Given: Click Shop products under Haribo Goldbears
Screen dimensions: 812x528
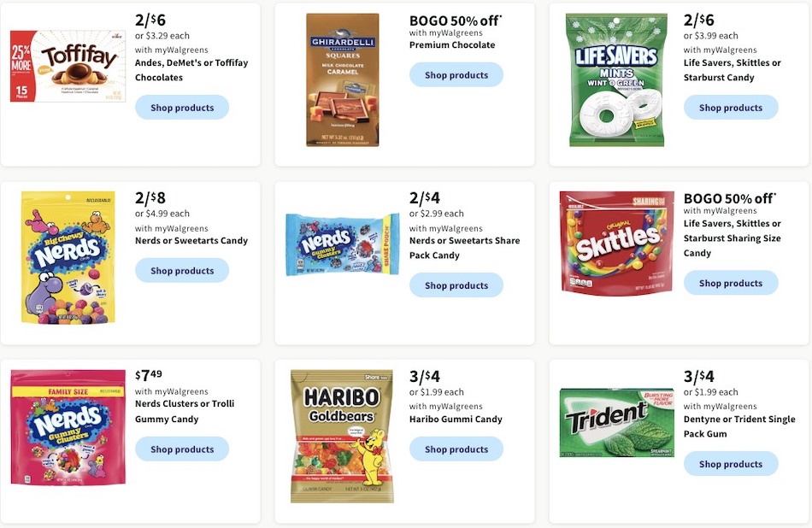Looking at the screenshot, I should (x=456, y=449).
